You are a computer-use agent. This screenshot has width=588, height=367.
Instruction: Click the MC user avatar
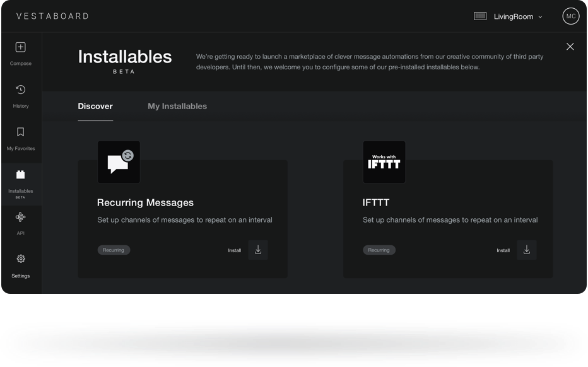click(571, 16)
